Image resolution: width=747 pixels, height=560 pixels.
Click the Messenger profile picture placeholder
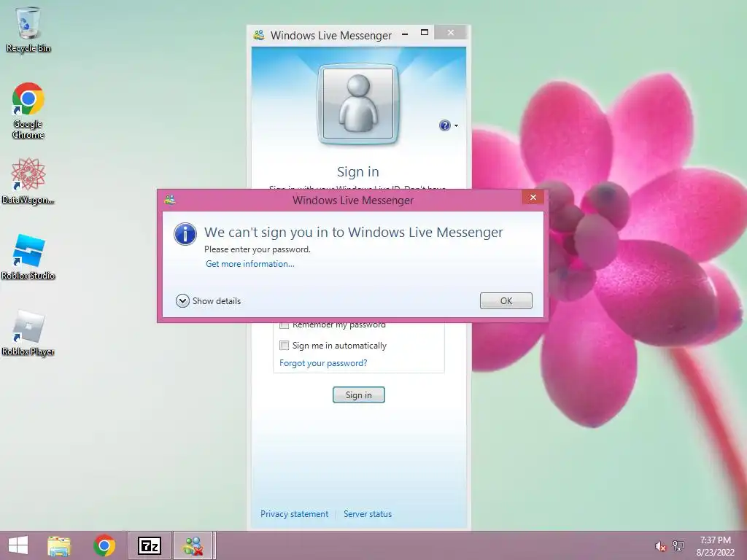click(358, 104)
